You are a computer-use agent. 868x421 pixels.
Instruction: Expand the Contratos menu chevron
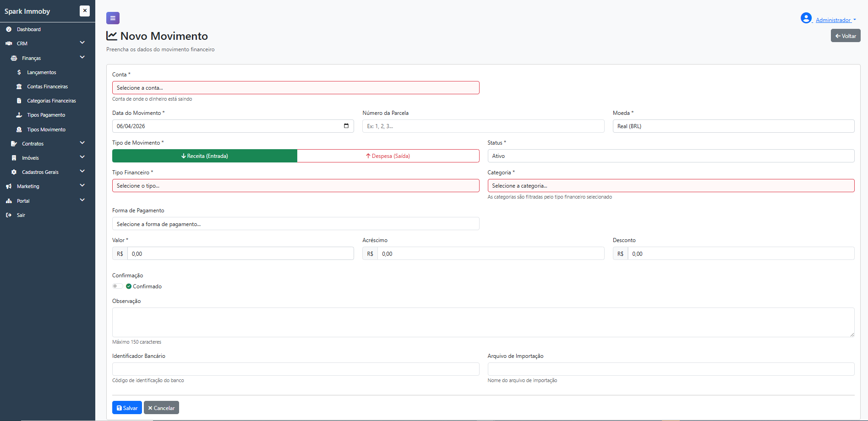(x=82, y=143)
